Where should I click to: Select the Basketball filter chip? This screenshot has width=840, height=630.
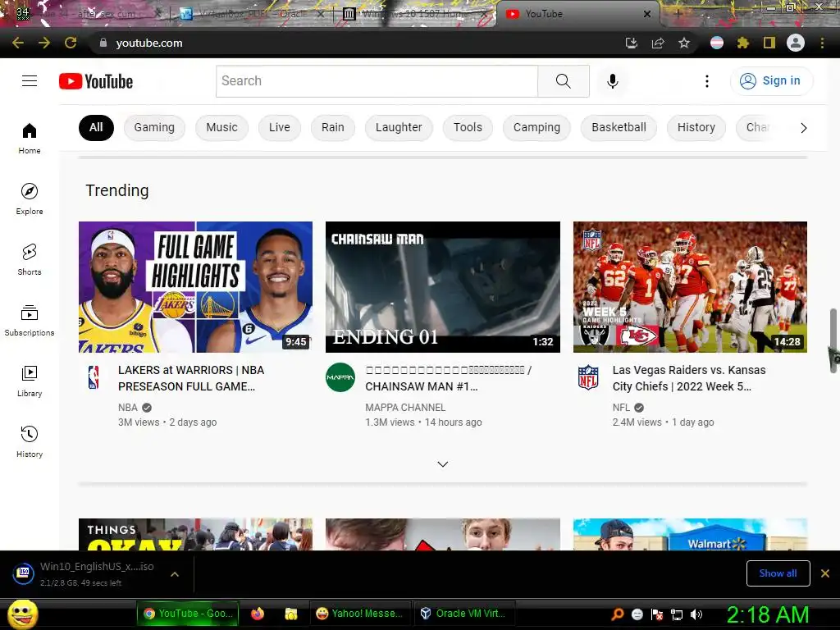click(x=619, y=127)
